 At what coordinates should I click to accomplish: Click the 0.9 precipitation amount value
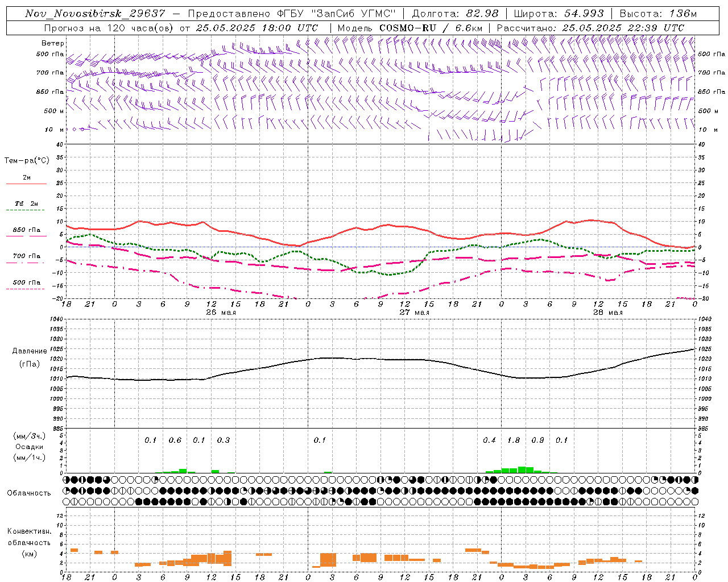point(537,440)
